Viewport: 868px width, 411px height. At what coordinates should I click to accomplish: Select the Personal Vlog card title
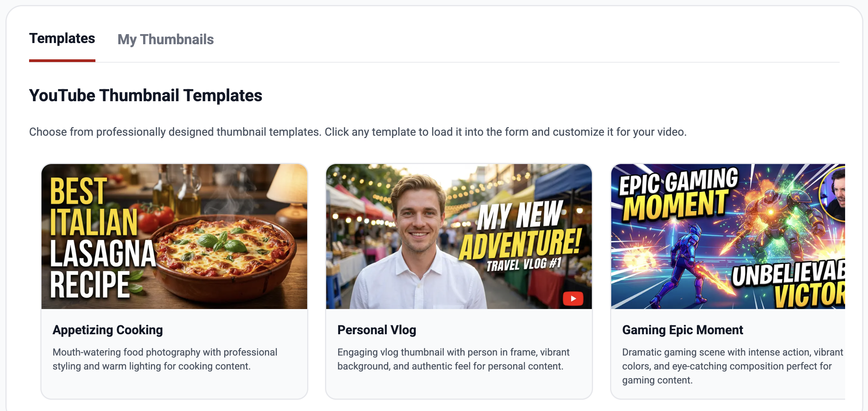click(x=377, y=330)
